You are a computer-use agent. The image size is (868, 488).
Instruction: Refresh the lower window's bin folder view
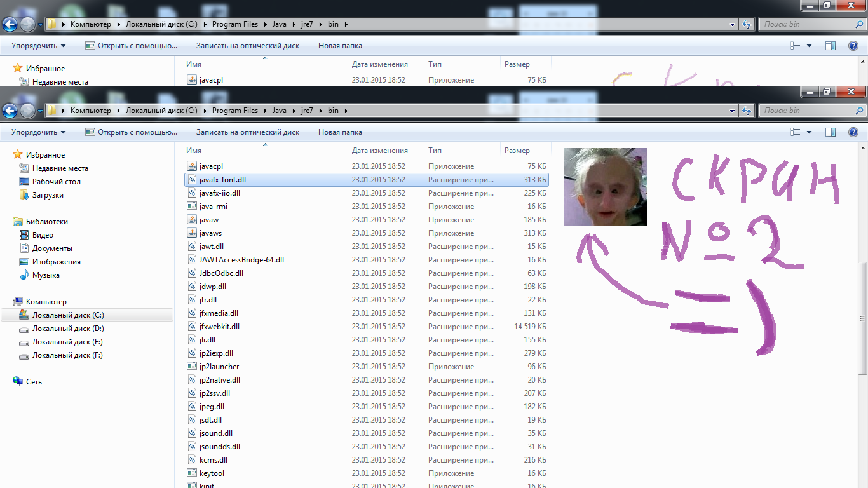(x=747, y=111)
